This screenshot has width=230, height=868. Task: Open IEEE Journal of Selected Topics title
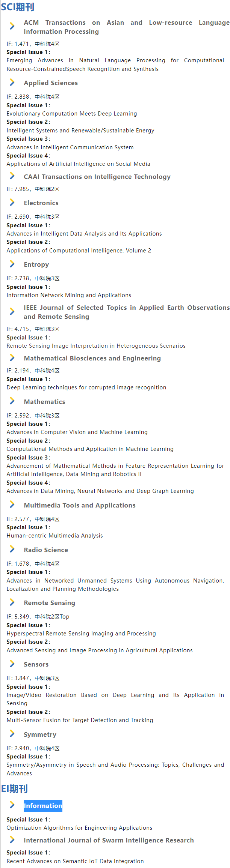tap(127, 312)
